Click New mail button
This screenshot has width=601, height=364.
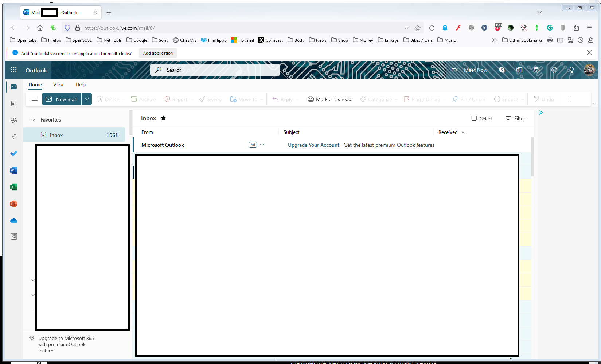coord(62,99)
